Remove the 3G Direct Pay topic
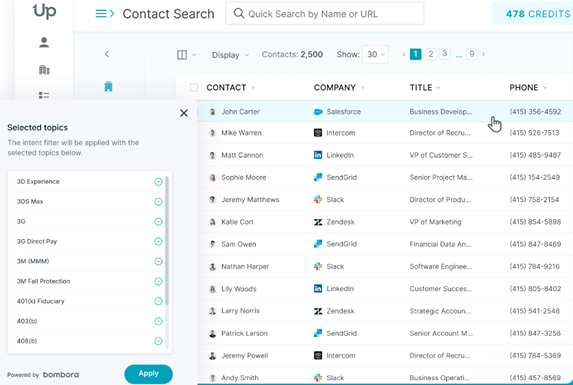Viewport: 573px width, 385px height. point(158,241)
